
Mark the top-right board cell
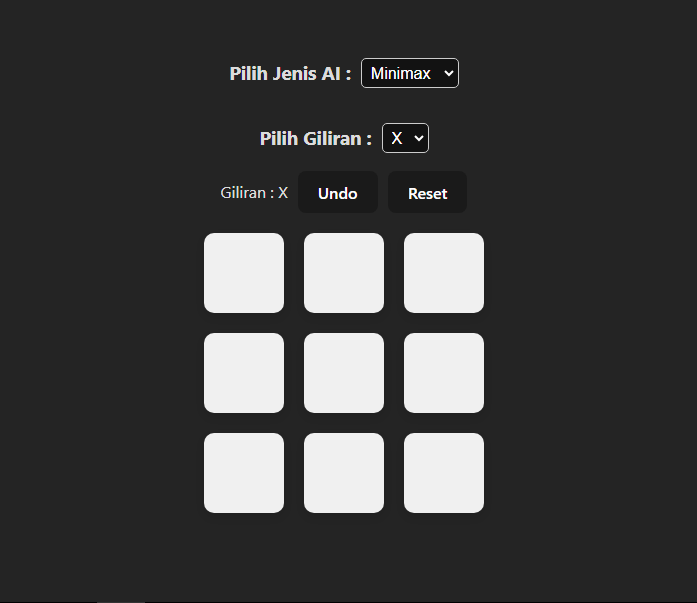click(444, 273)
